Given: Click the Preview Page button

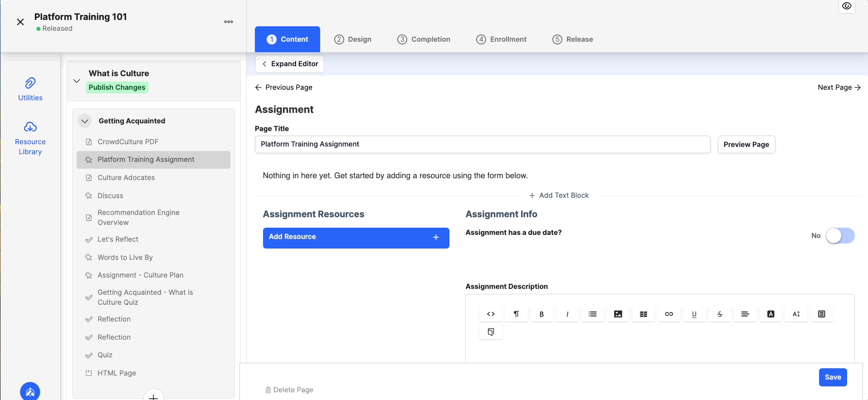Looking at the screenshot, I should pos(746,145).
